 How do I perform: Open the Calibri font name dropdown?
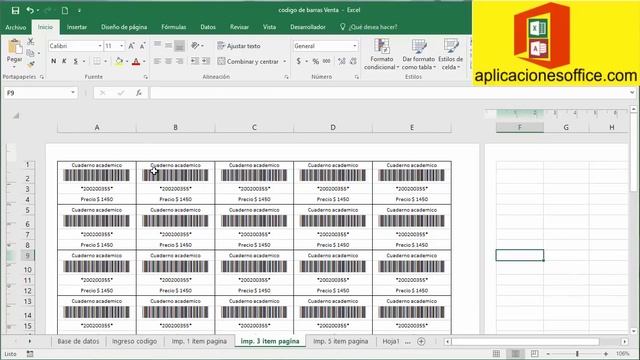click(100, 46)
